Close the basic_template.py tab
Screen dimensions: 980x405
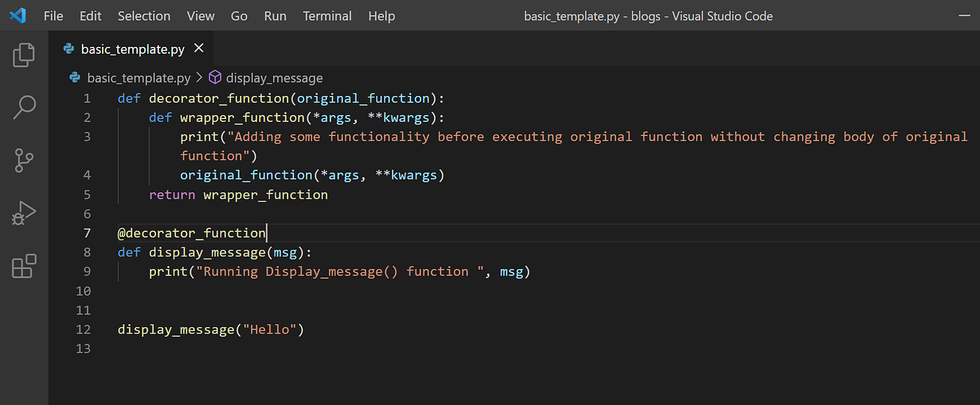[x=199, y=48]
